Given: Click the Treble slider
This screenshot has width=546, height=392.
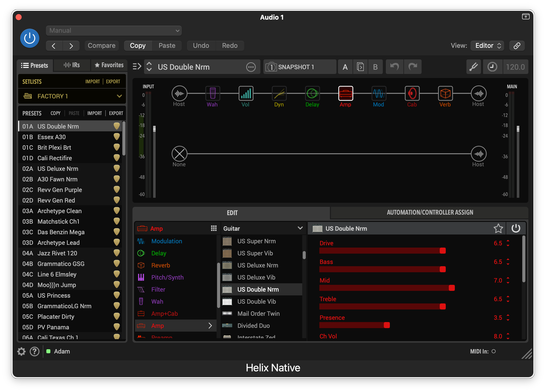Looking at the screenshot, I should [x=382, y=306].
